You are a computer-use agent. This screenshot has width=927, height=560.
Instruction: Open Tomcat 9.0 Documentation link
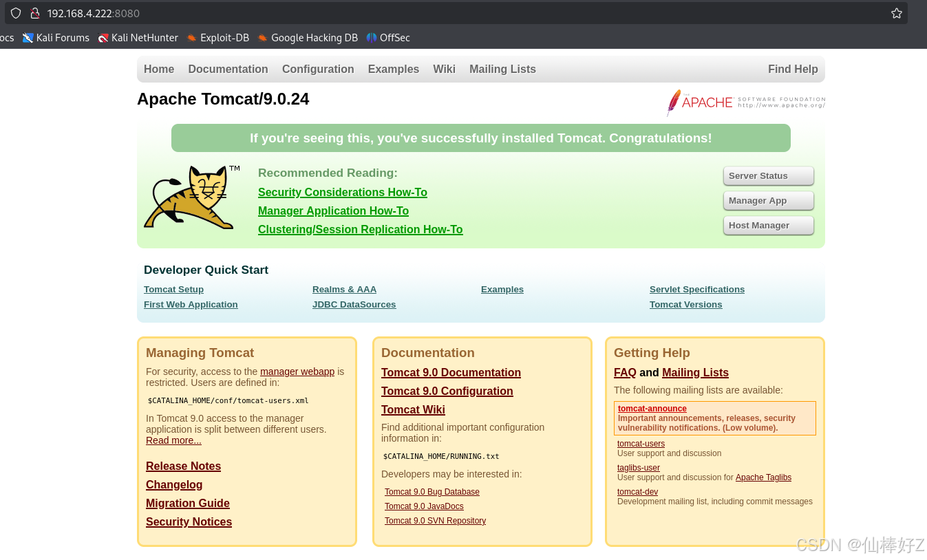tap(451, 373)
